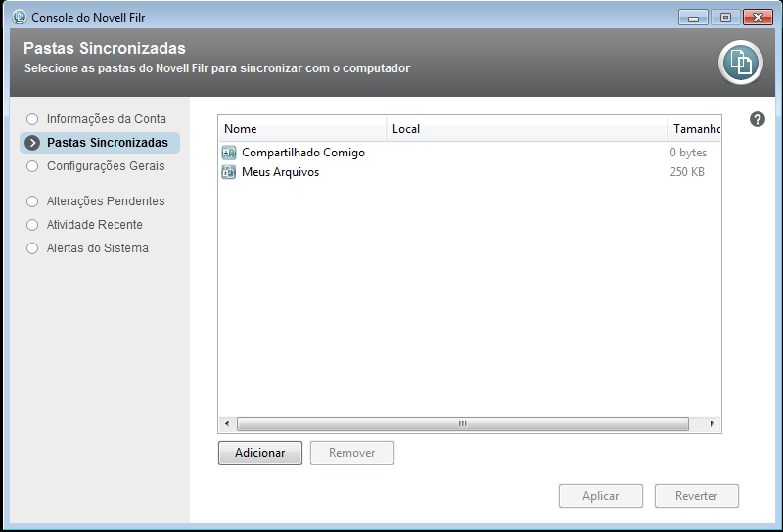Click the Remover button

tap(352, 453)
